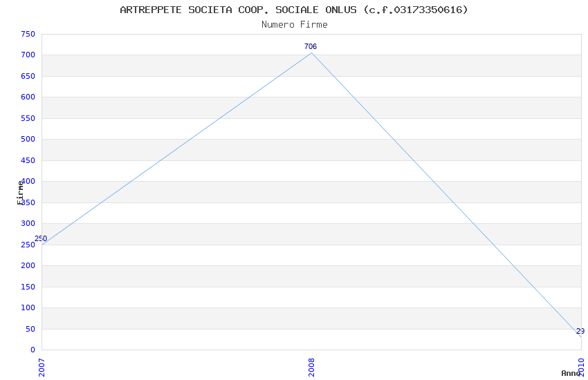Select the 250 data point label

tap(41, 238)
